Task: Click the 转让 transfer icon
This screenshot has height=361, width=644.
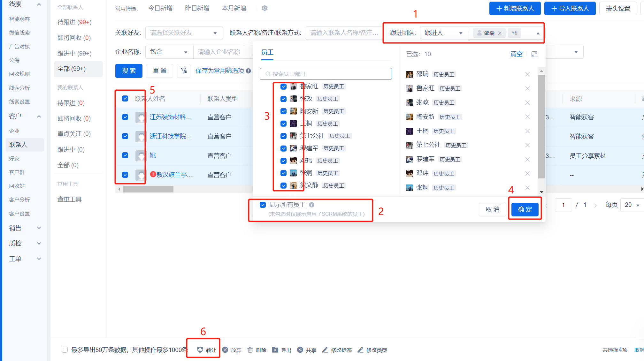Action: (x=200, y=350)
